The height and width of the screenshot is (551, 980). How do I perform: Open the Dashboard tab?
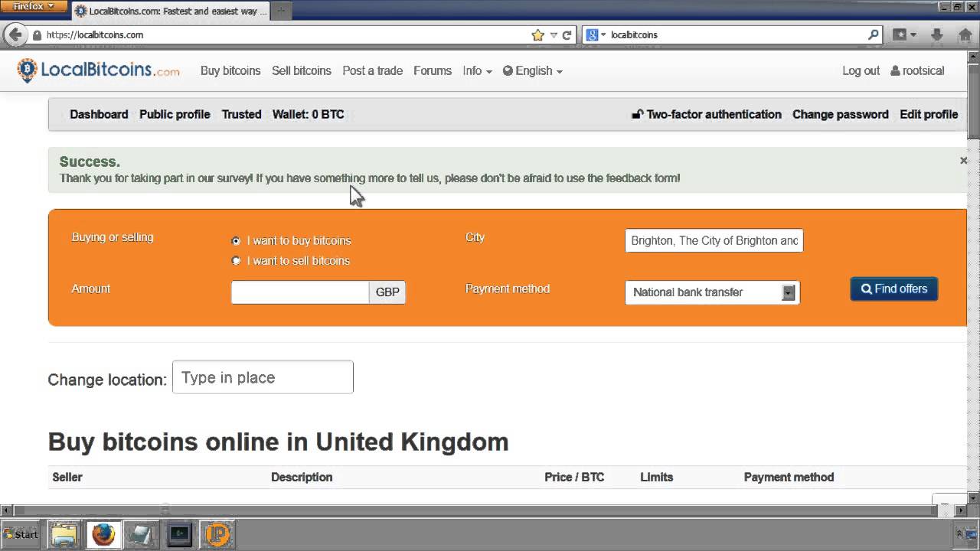pos(99,114)
